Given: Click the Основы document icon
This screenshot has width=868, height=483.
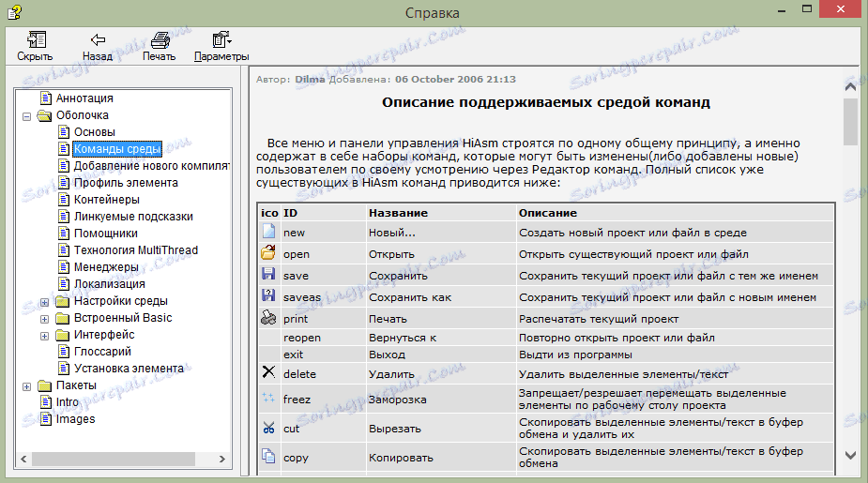Looking at the screenshot, I should [64, 131].
